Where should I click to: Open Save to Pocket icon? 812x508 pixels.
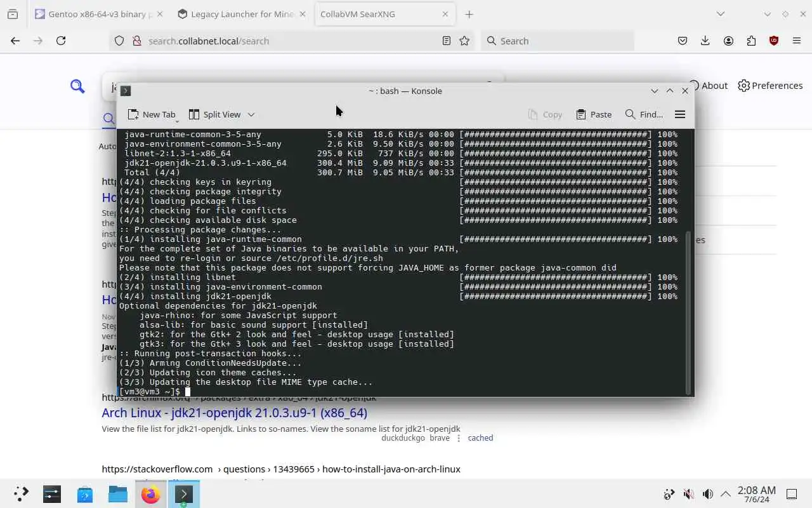point(683,41)
